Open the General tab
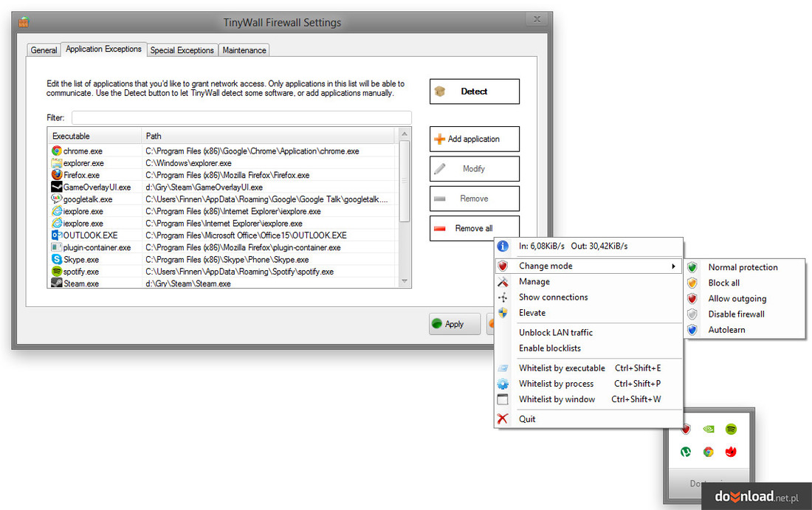The height and width of the screenshot is (510, 812). [x=44, y=50]
